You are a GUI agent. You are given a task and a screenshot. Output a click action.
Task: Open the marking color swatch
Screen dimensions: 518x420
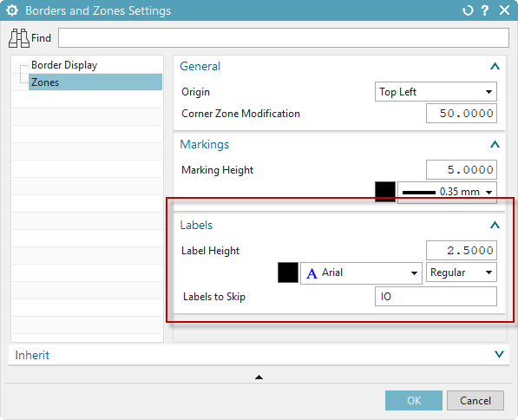[385, 192]
